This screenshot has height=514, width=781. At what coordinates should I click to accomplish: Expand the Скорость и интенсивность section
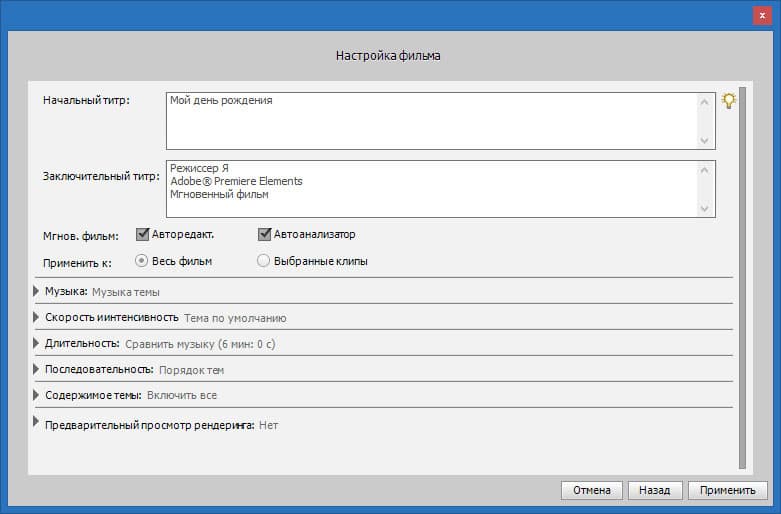(37, 318)
